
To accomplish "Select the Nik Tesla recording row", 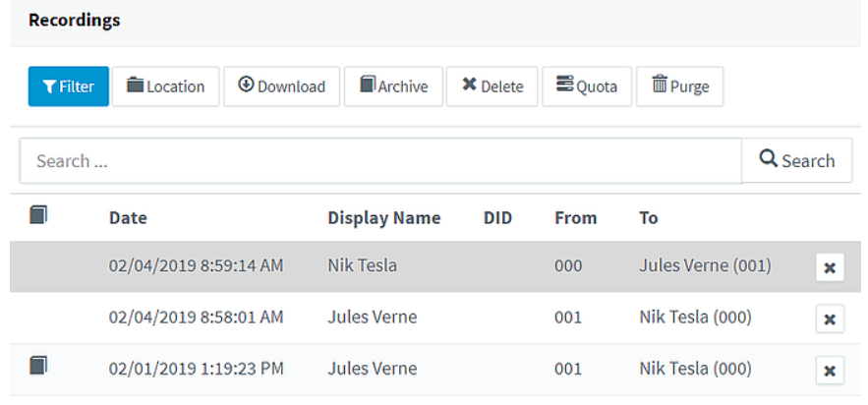I will (x=435, y=266).
